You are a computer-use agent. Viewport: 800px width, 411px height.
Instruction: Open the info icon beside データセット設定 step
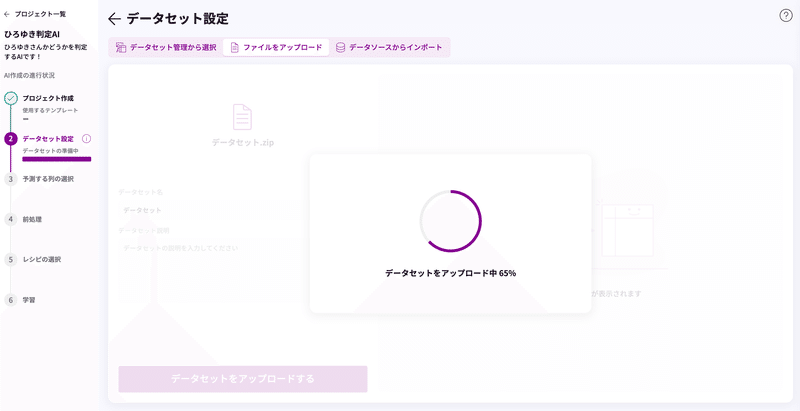coord(86,139)
